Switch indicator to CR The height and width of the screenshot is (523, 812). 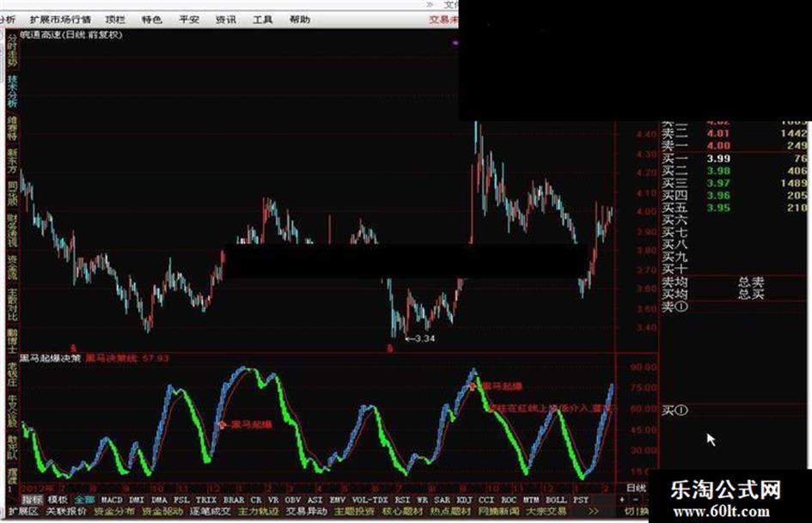click(x=256, y=500)
